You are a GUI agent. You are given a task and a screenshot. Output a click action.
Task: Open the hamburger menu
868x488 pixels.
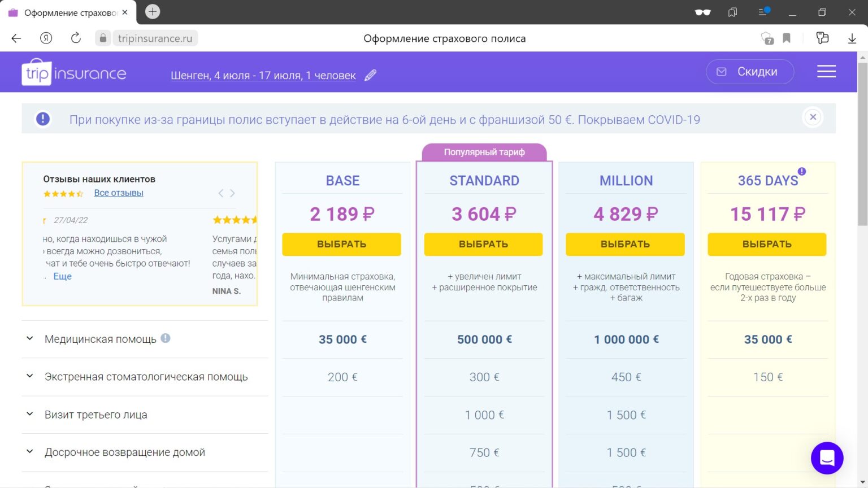[826, 72]
